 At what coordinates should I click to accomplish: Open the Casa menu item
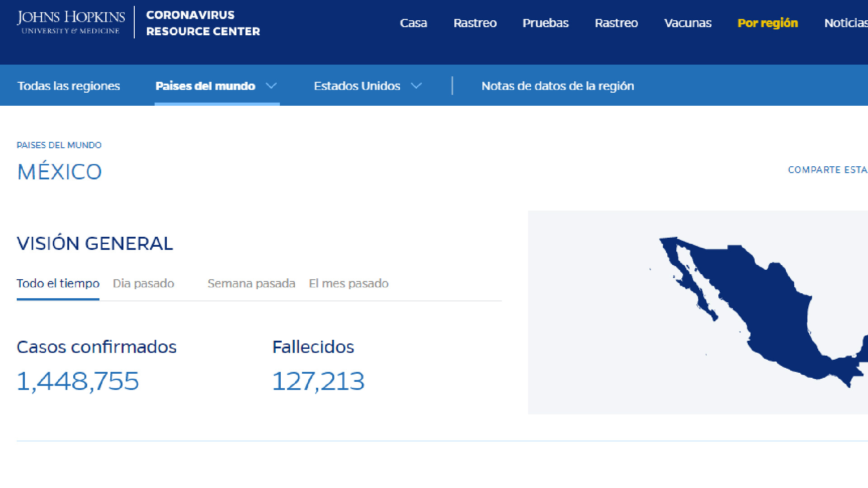(x=414, y=23)
